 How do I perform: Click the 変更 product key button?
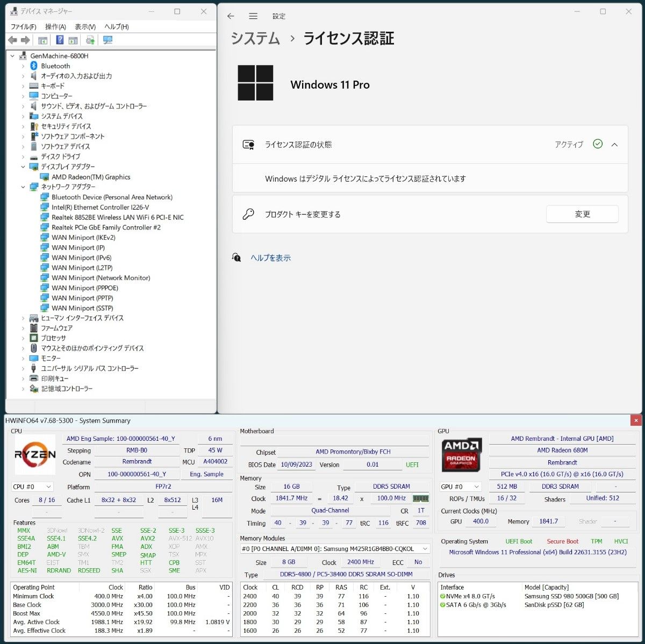(x=582, y=214)
